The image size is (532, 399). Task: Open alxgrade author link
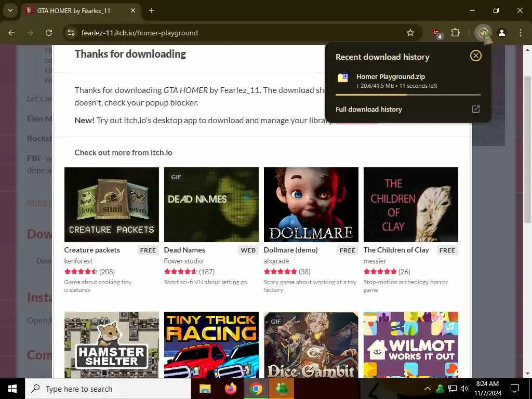point(276,261)
